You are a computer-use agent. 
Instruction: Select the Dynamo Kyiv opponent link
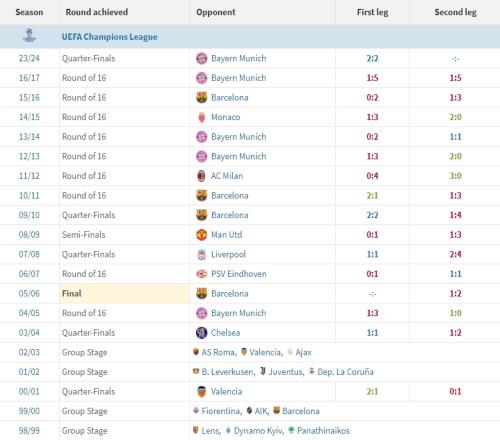259,431
